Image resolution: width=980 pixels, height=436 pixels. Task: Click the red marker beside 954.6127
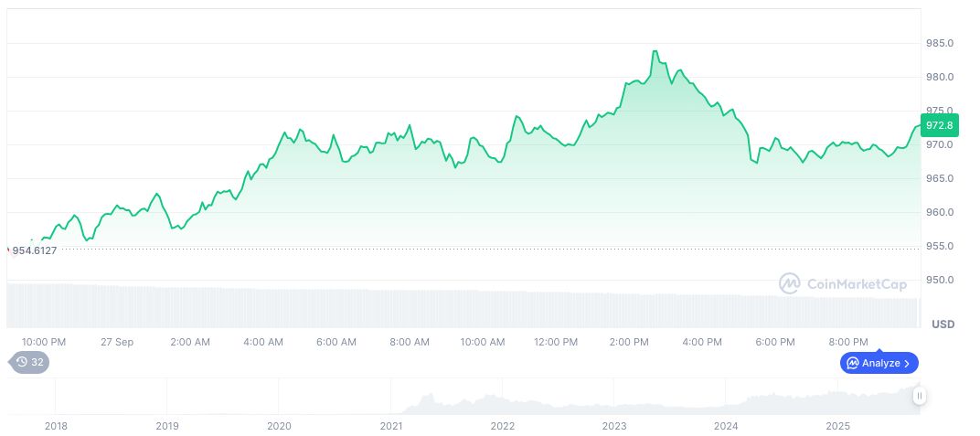point(9,250)
